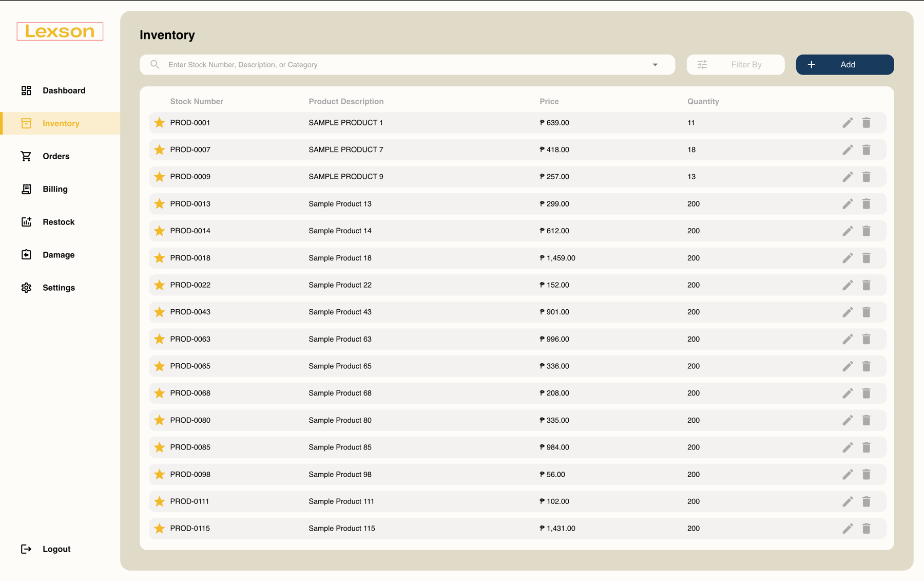
Task: Click the Lexson logo
Action: click(59, 31)
